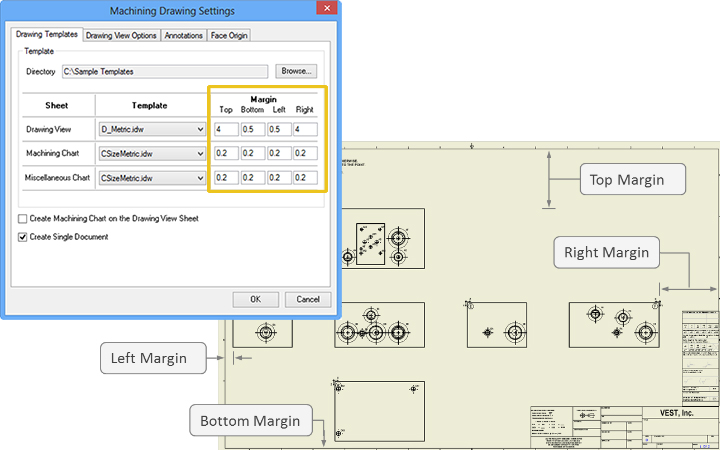Switch to the Drawing View Options tab
720x450 pixels.
coord(121,36)
